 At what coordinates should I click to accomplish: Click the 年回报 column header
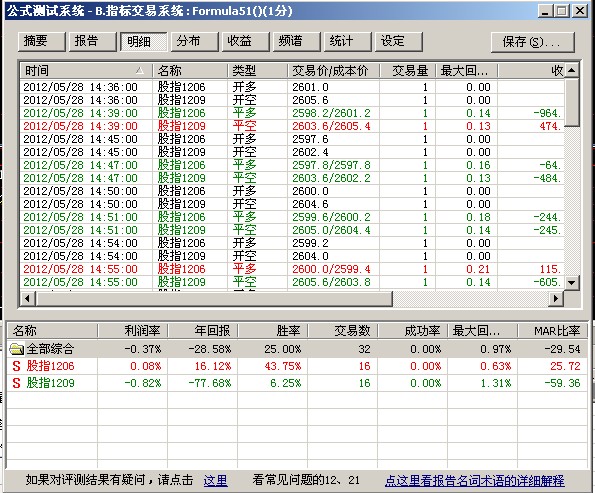point(203,331)
